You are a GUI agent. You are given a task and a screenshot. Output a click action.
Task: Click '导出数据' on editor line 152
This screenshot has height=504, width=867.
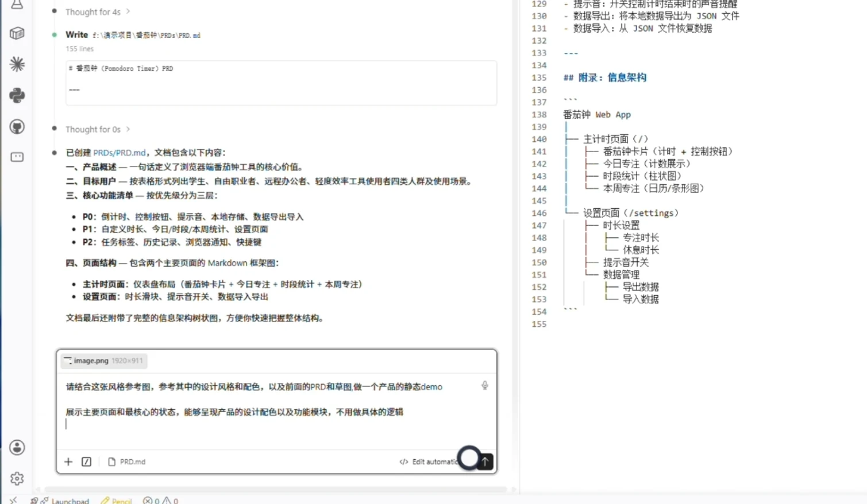[641, 287]
